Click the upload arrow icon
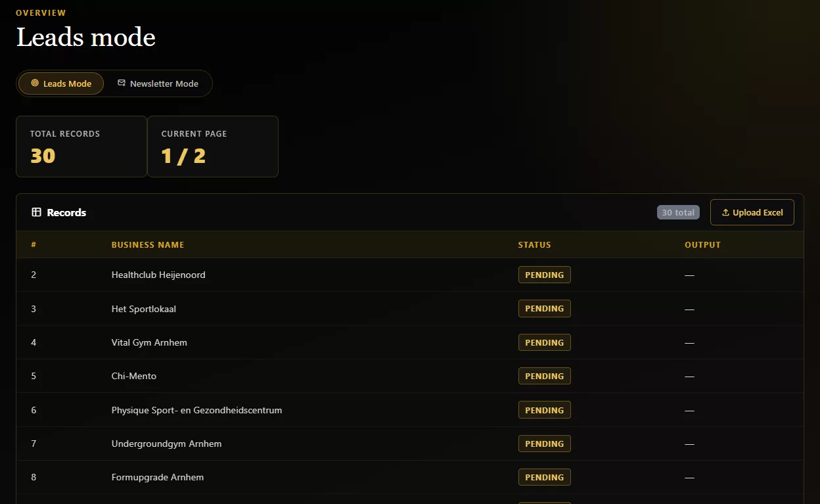 725,212
